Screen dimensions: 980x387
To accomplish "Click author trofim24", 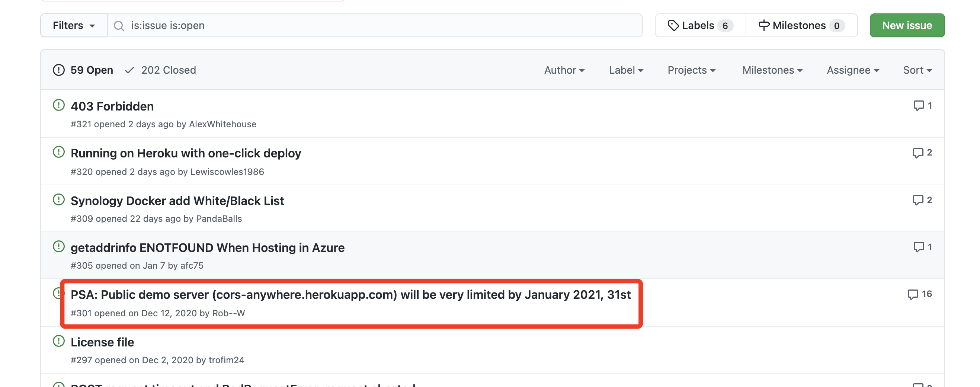I will click(x=226, y=359).
